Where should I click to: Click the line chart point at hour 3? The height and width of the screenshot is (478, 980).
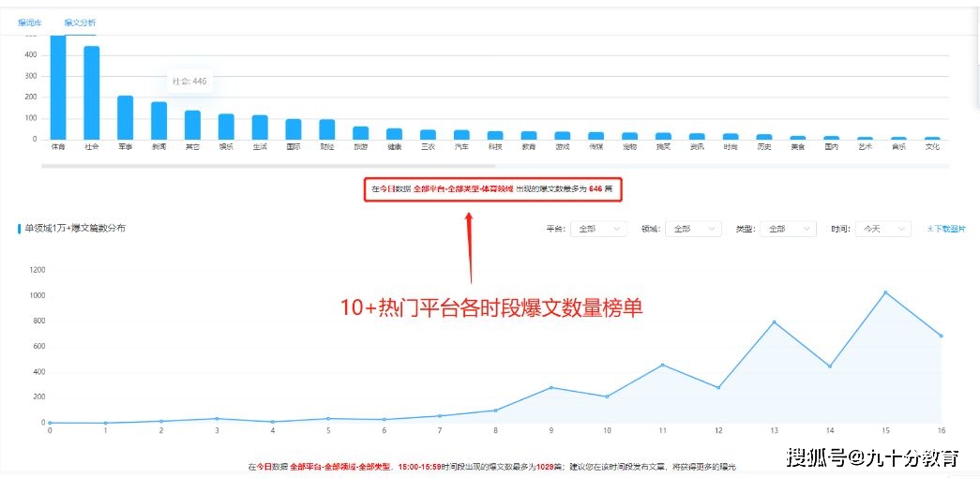217,419
